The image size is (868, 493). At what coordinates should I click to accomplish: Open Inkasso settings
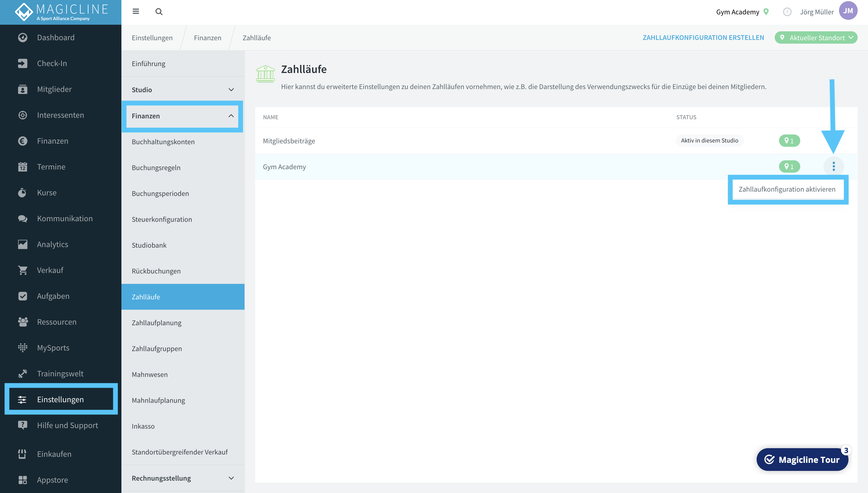[x=183, y=426]
